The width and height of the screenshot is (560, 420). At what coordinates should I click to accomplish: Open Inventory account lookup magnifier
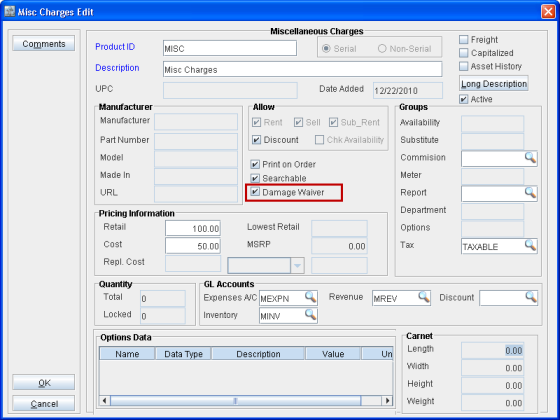pyautogui.click(x=310, y=315)
